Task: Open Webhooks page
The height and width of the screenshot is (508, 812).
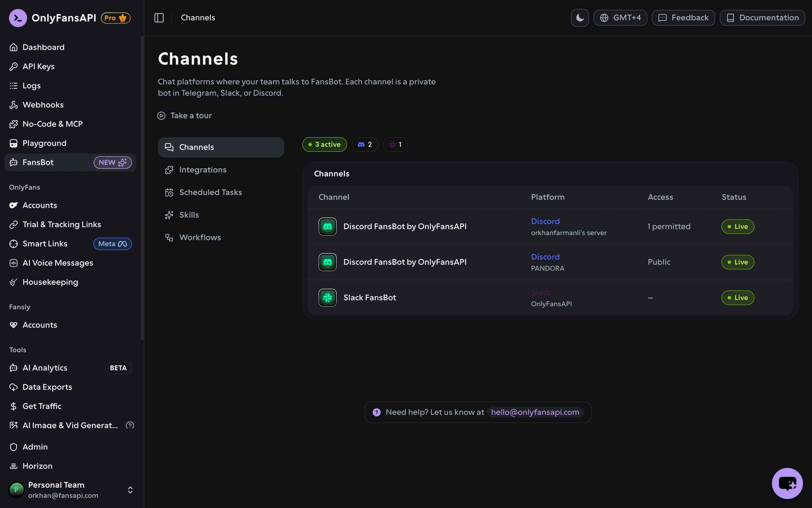Action: pos(70,105)
